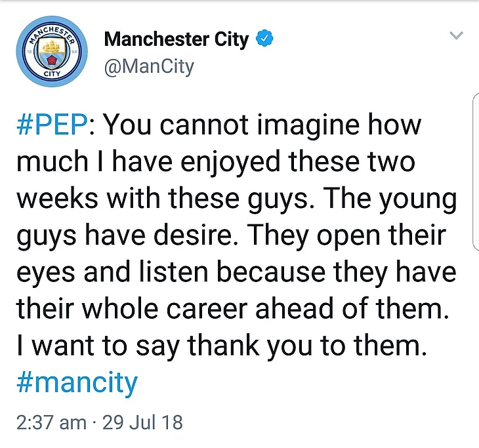Open the Manchester City crest avatar
The width and height of the screenshot is (479, 448).
(52, 52)
